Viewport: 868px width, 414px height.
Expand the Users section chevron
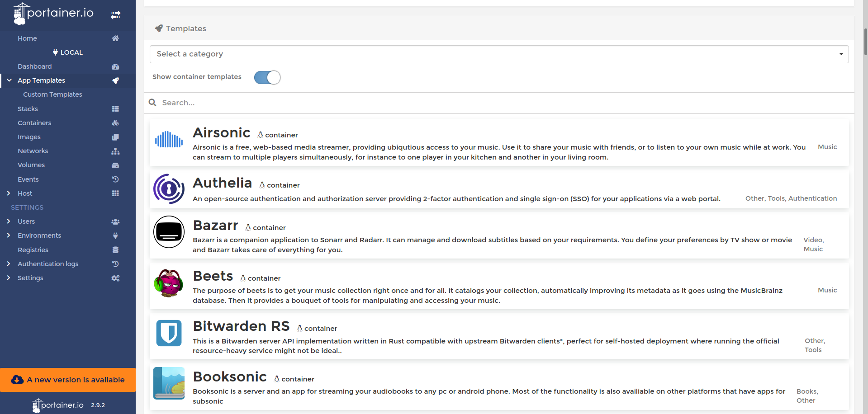[x=9, y=221]
